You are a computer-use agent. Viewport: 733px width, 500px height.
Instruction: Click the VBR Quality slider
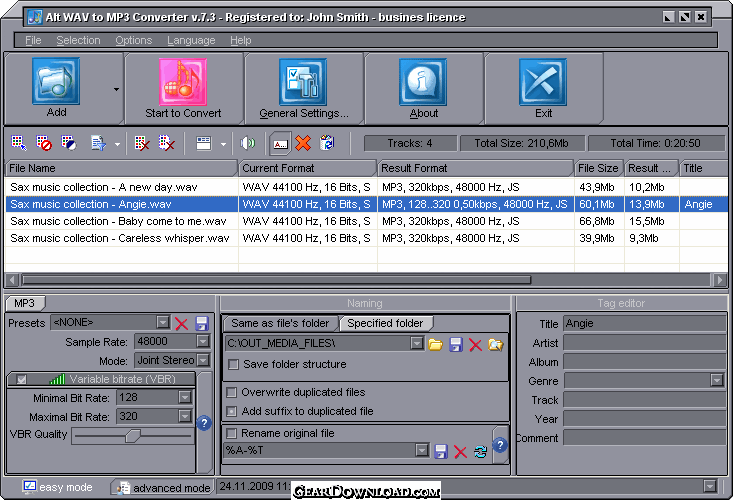click(x=131, y=436)
